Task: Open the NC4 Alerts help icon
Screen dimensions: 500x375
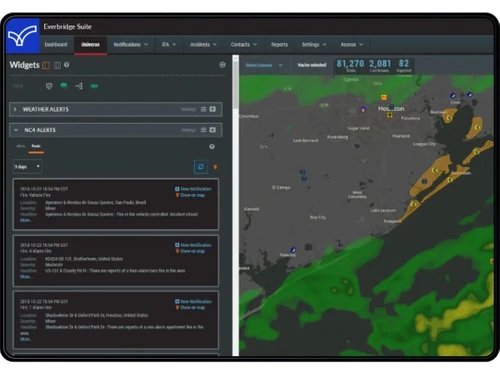Action: coord(212,147)
